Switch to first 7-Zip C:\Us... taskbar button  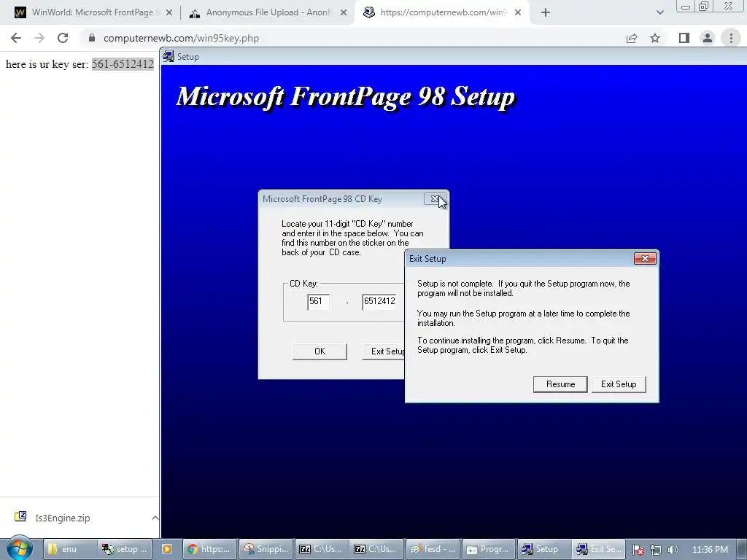coord(322,549)
